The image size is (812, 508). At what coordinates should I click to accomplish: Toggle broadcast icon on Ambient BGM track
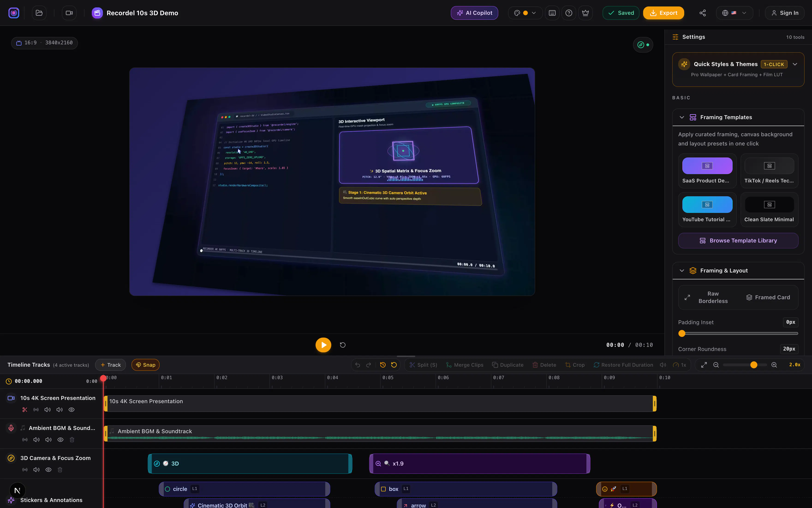coord(25,439)
